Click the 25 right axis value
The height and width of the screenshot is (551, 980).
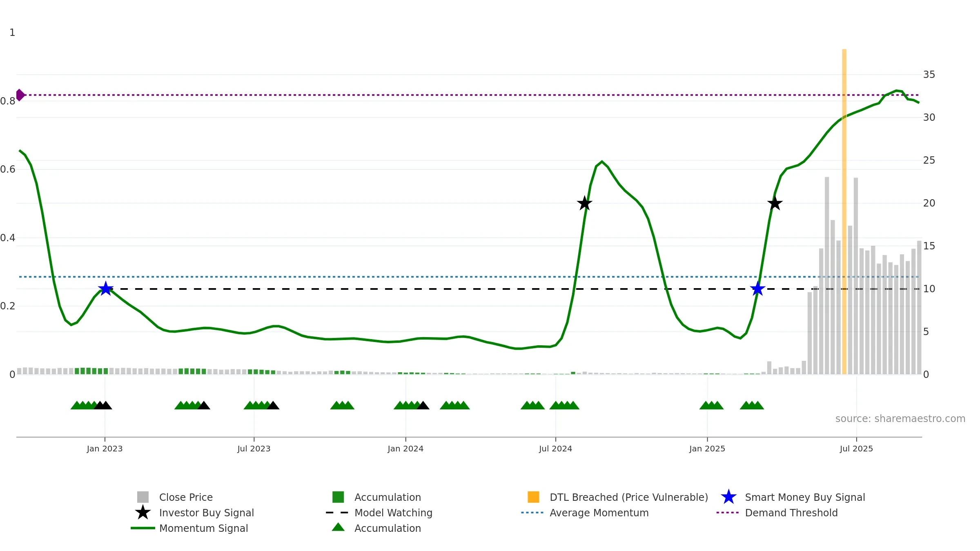(x=929, y=160)
